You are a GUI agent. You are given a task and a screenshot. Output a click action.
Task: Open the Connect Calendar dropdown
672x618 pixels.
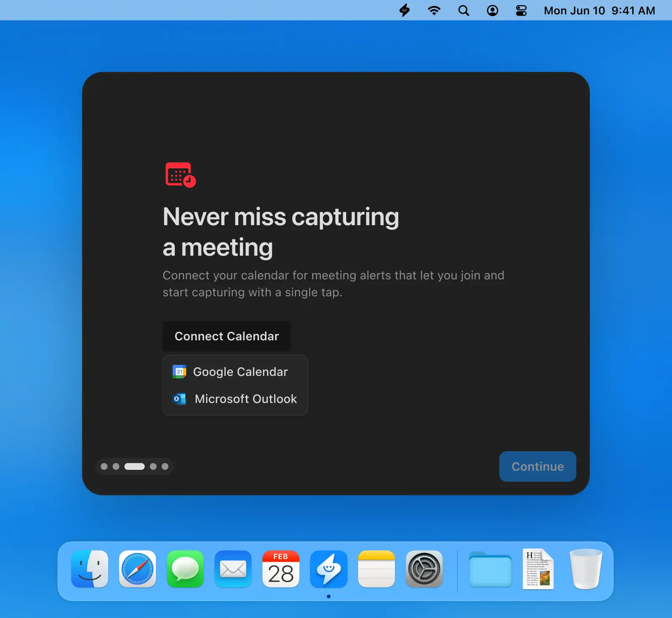(x=227, y=336)
